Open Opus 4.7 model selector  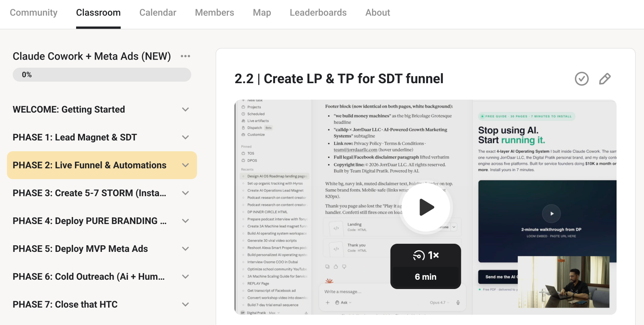[x=439, y=303]
